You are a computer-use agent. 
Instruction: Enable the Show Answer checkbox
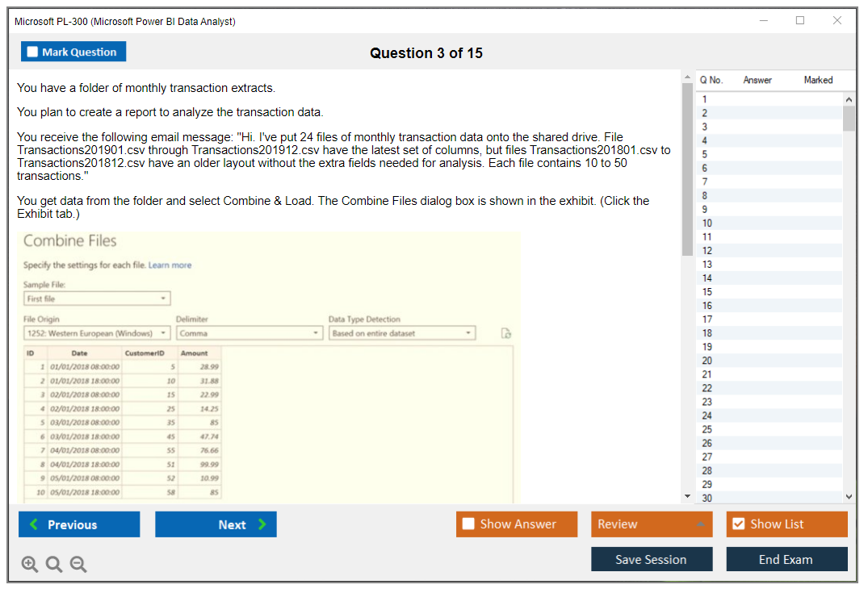468,524
